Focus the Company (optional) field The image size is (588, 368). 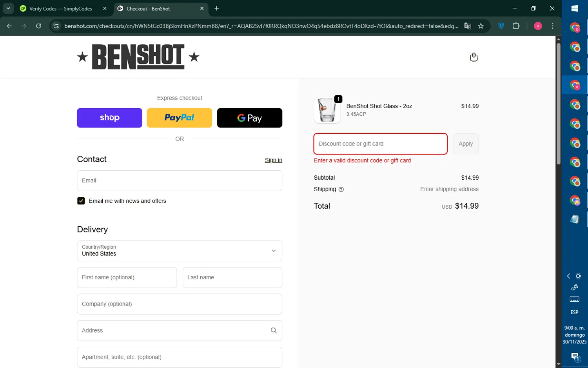(x=180, y=304)
